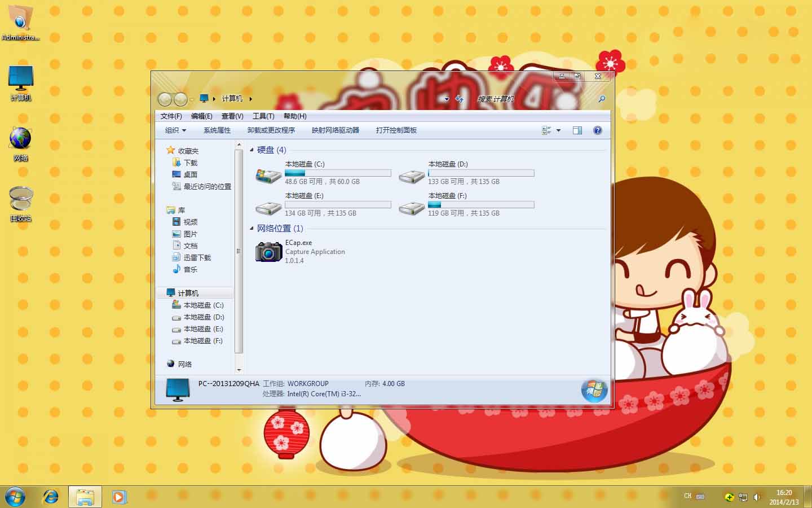
Task: Select the 计算机 desktop icon
Action: tap(21, 84)
